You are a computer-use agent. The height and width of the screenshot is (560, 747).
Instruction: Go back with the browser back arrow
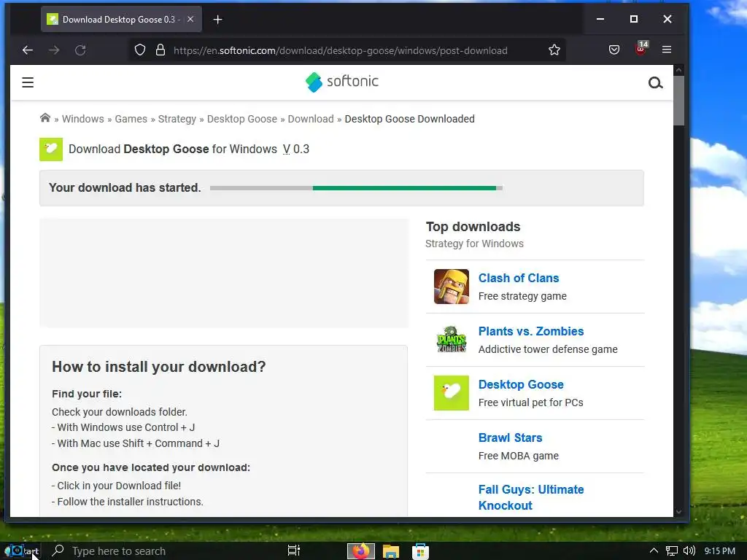[x=28, y=50]
